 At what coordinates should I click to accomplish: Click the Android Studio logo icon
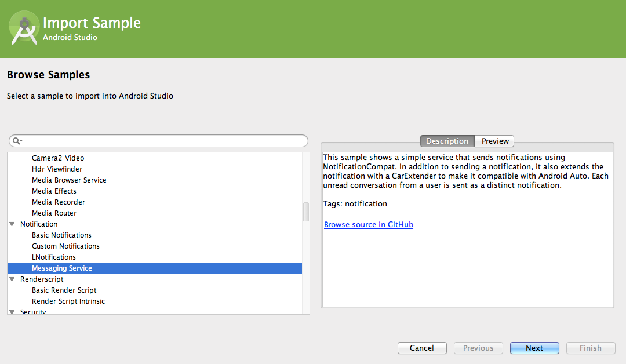(x=24, y=29)
